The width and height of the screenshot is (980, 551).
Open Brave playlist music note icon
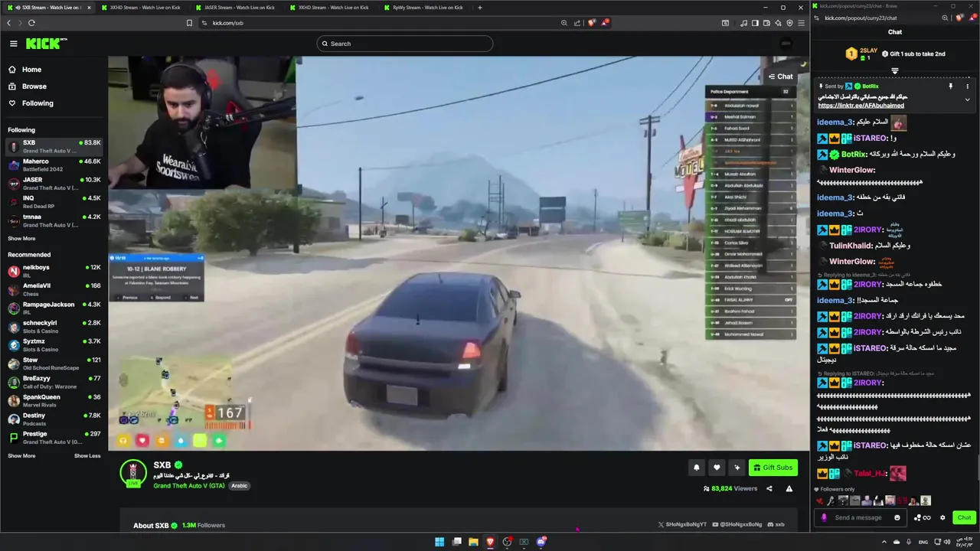(x=743, y=23)
